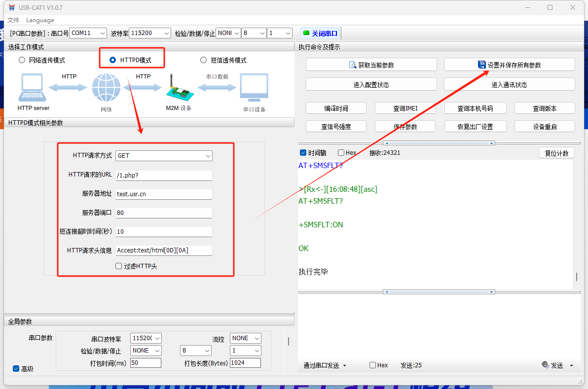Click 恢复出厂设置 button
This screenshot has width=588, height=389.
pos(475,127)
